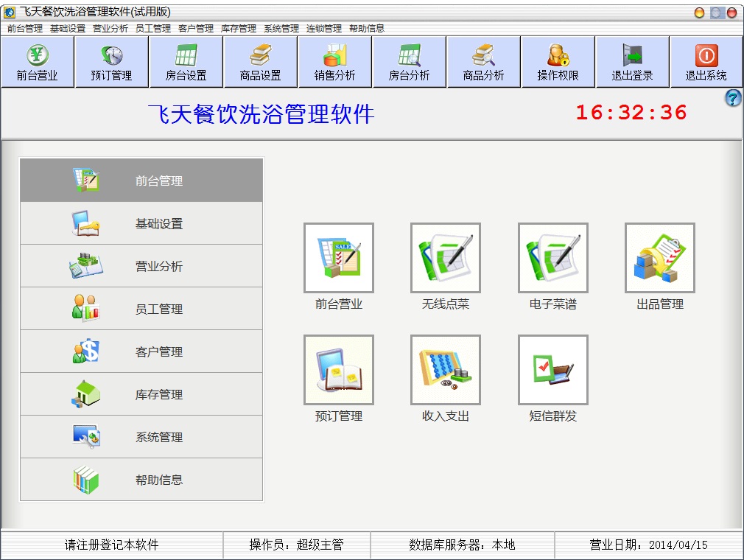Click 退出系统 in the toolbar
Viewport: 744px width, 560px height.
click(706, 63)
